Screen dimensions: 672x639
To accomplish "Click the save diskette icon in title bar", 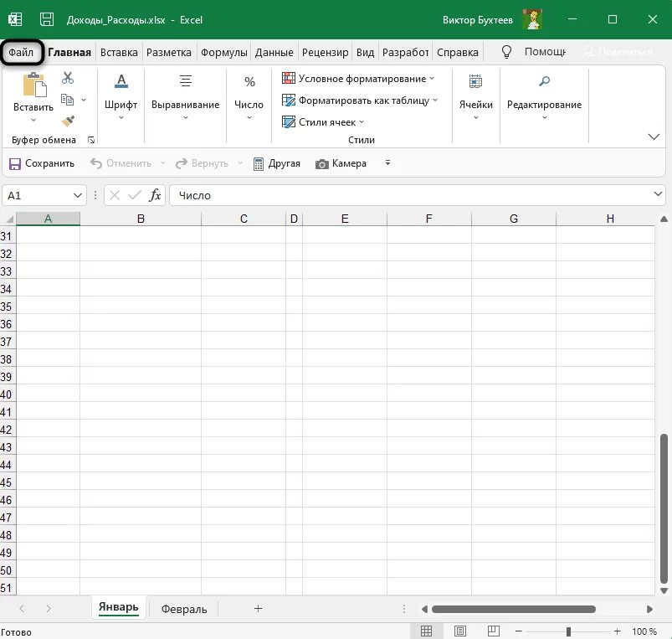I will [47, 20].
